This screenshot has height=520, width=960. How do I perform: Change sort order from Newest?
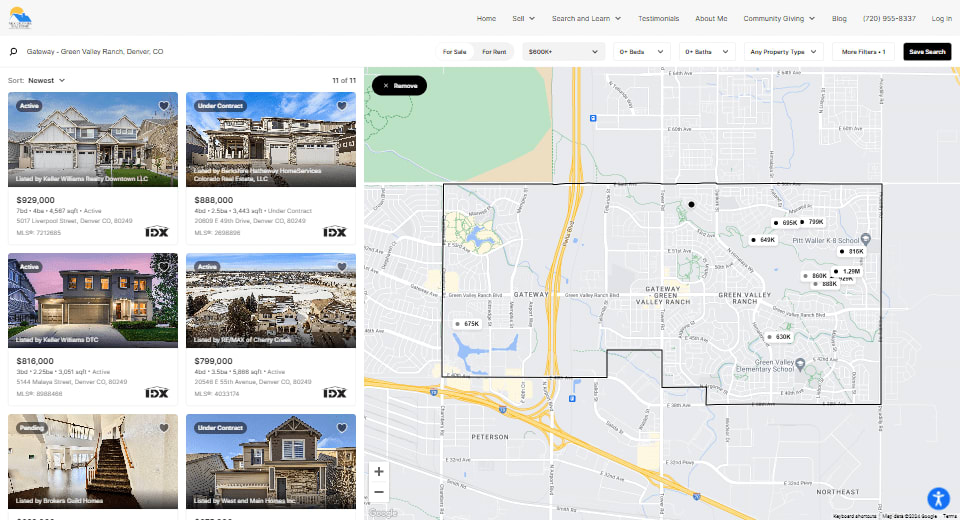[x=47, y=80]
